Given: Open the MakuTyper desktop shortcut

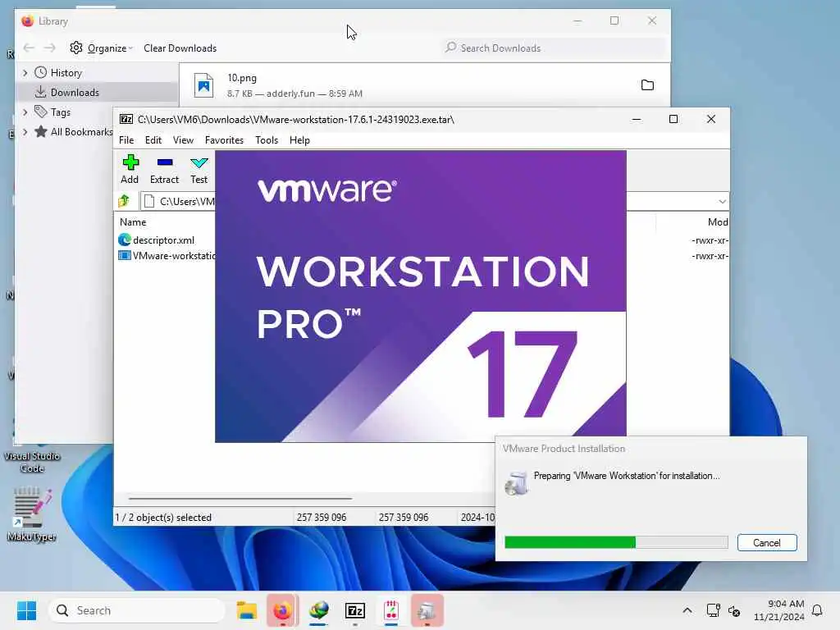Looking at the screenshot, I should pyautogui.click(x=32, y=514).
